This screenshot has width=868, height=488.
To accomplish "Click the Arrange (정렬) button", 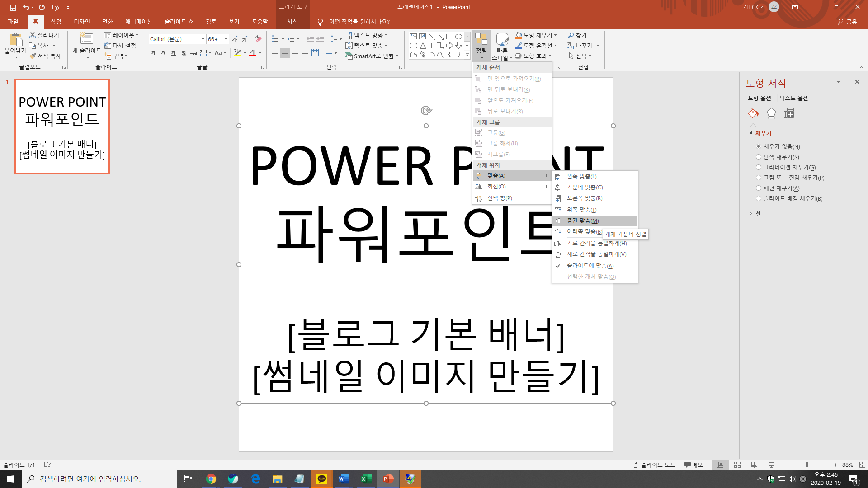I will (x=481, y=46).
